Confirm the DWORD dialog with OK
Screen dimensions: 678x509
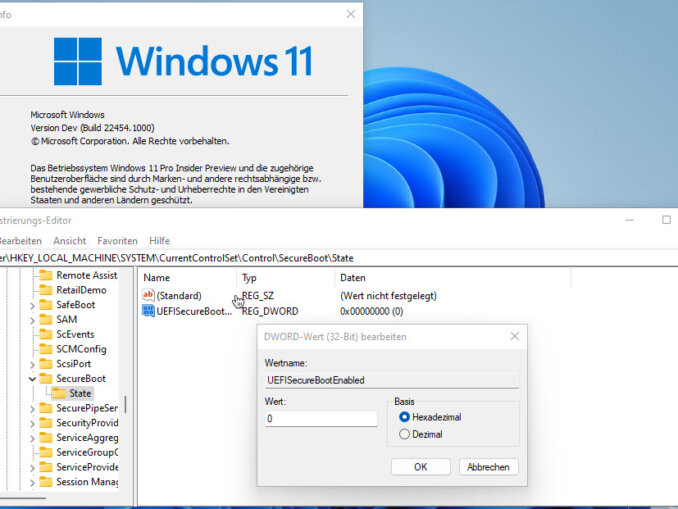click(421, 467)
